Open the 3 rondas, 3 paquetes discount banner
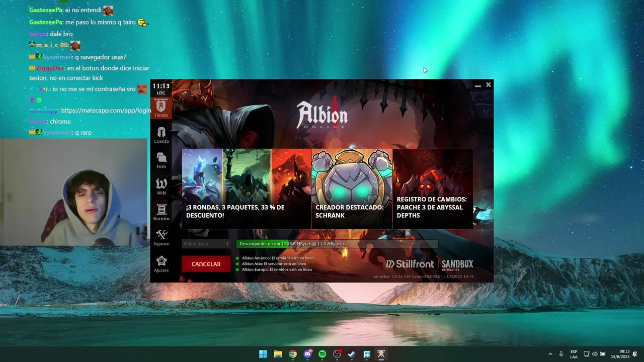 click(x=247, y=189)
